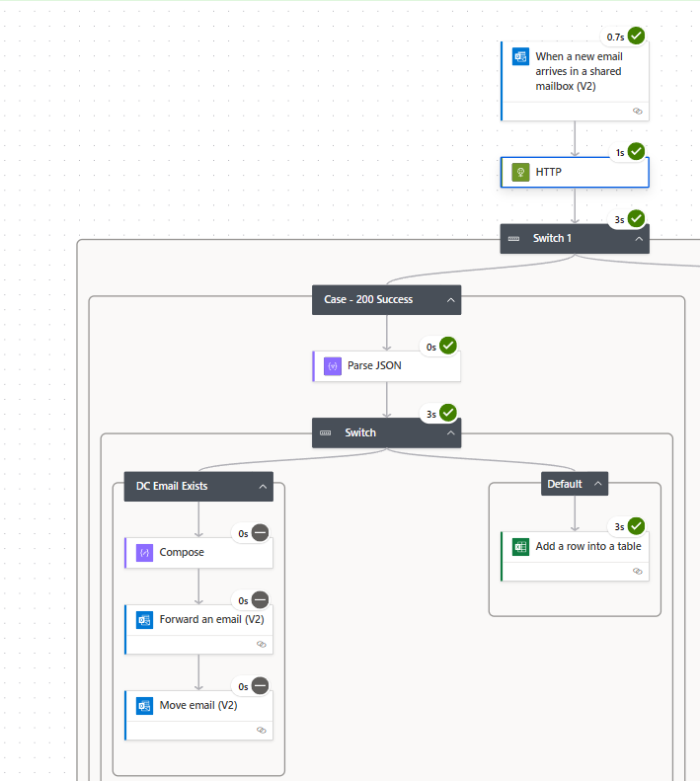Collapse the Default case chevron
This screenshot has height=781, width=700.
[x=596, y=484]
